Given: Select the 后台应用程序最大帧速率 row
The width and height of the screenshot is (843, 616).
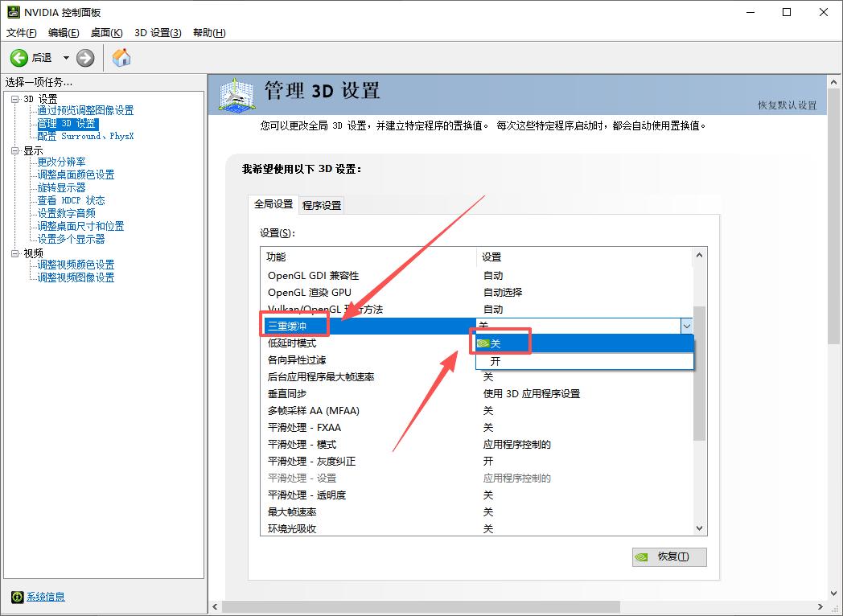Looking at the screenshot, I should tap(477, 377).
